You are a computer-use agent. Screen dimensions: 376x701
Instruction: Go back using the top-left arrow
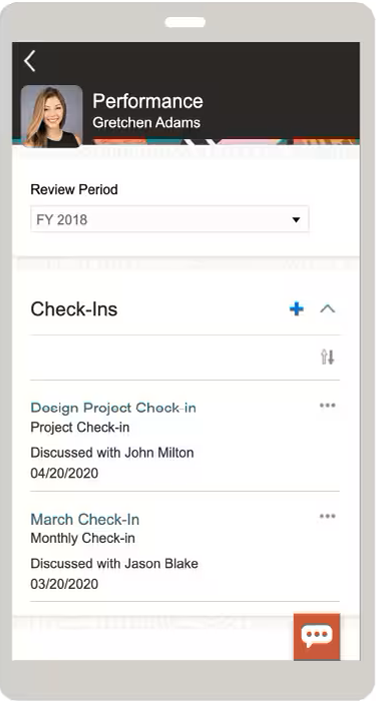coord(30,61)
